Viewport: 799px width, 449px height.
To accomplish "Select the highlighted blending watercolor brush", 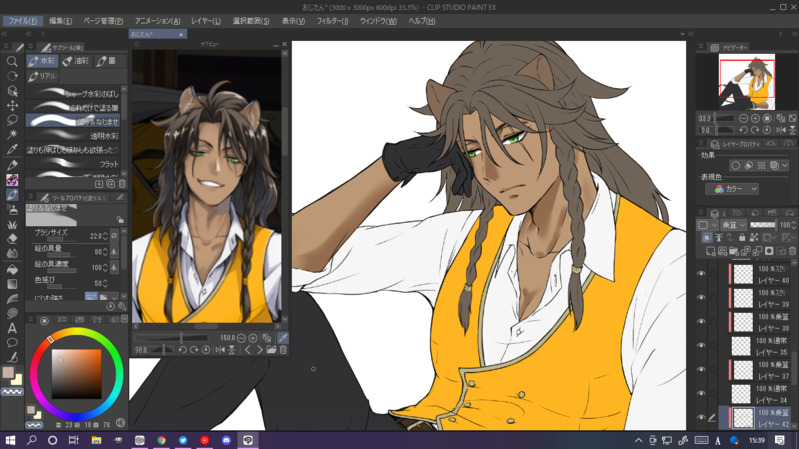I will tap(74, 121).
